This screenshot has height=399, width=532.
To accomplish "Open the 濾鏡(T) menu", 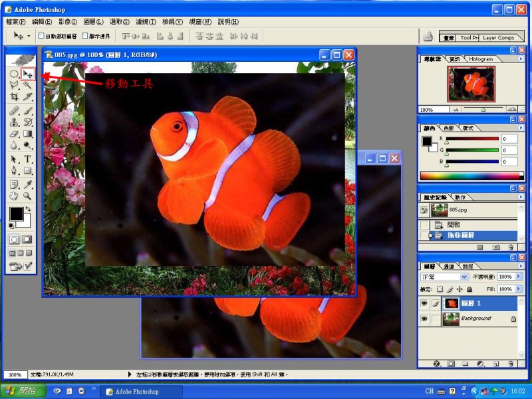I will tap(145, 22).
